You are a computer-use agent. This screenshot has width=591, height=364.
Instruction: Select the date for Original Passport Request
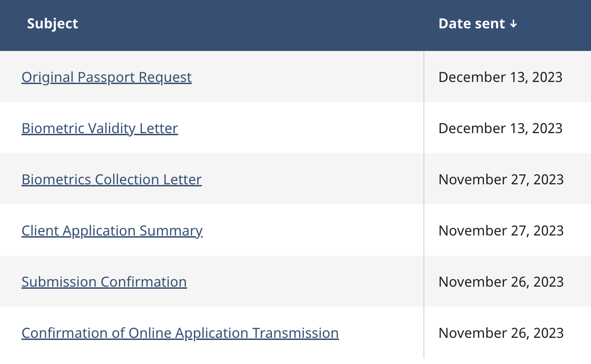point(500,77)
